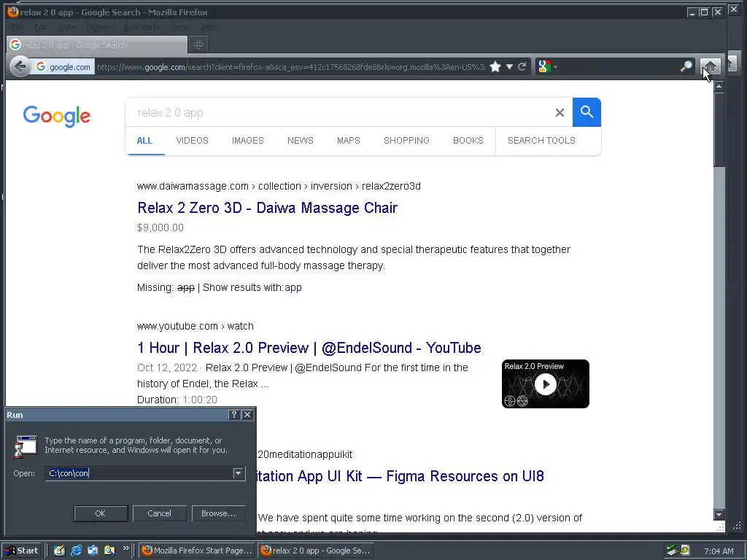747x560 pixels.
Task: Open SEARCH TOOLS options
Action: pyautogui.click(x=541, y=141)
